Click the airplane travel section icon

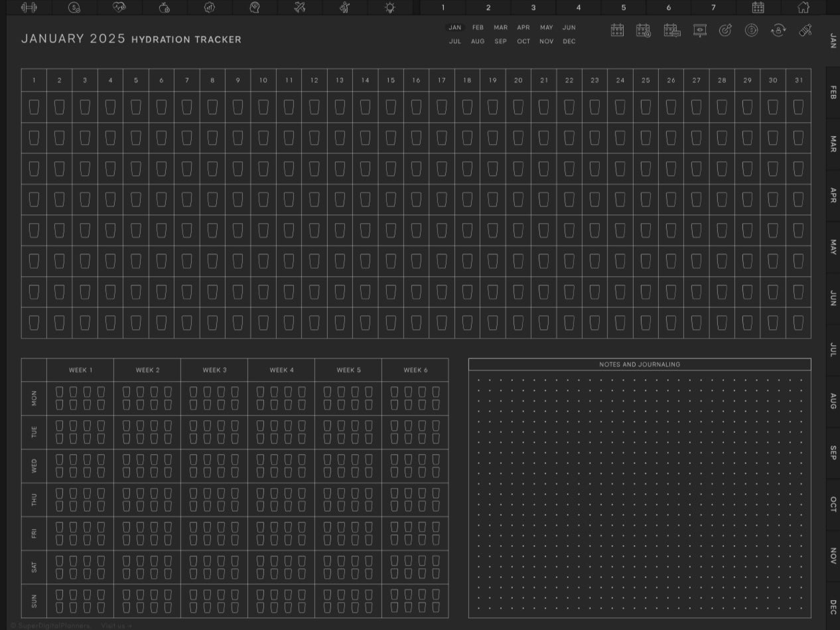[x=300, y=7]
